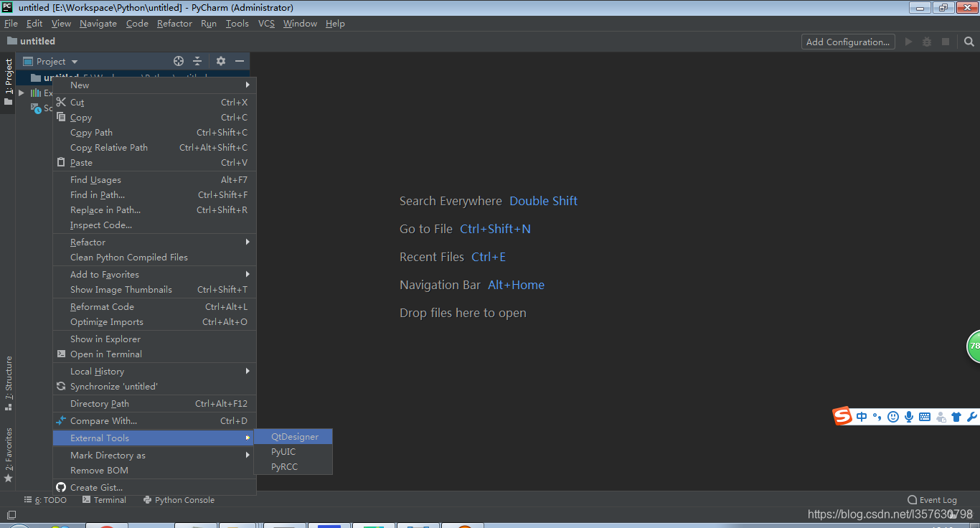Screen dimensions: 980x528
Task: Select QtDesigner from External Tools
Action: click(x=293, y=436)
